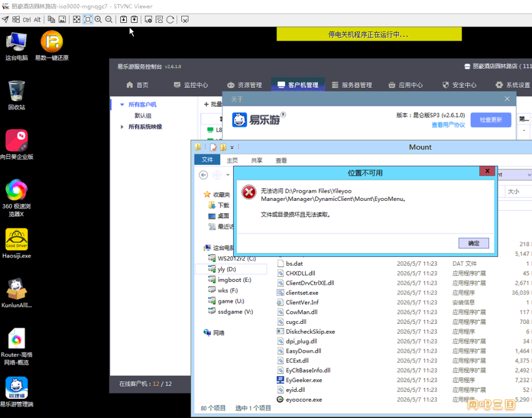Open the monitor settings gear icon in VNC toolbar
The width and height of the screenshot is (532, 418).
point(148,20)
